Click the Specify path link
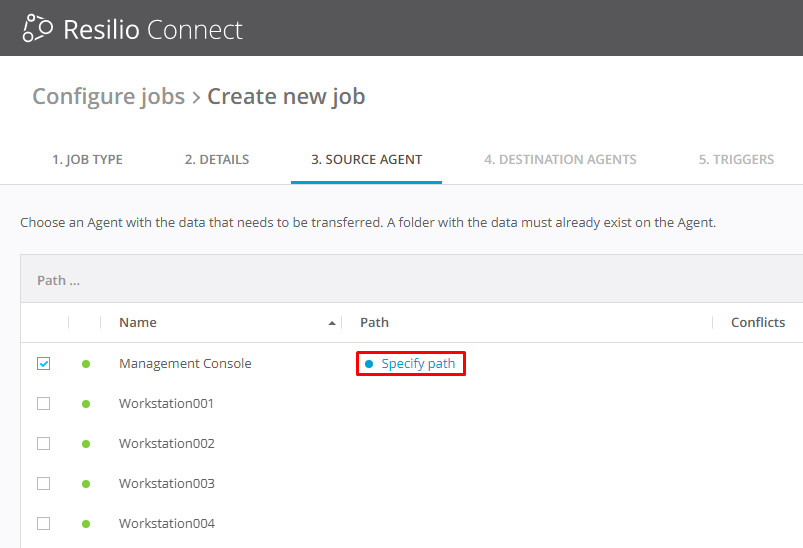 click(x=418, y=364)
